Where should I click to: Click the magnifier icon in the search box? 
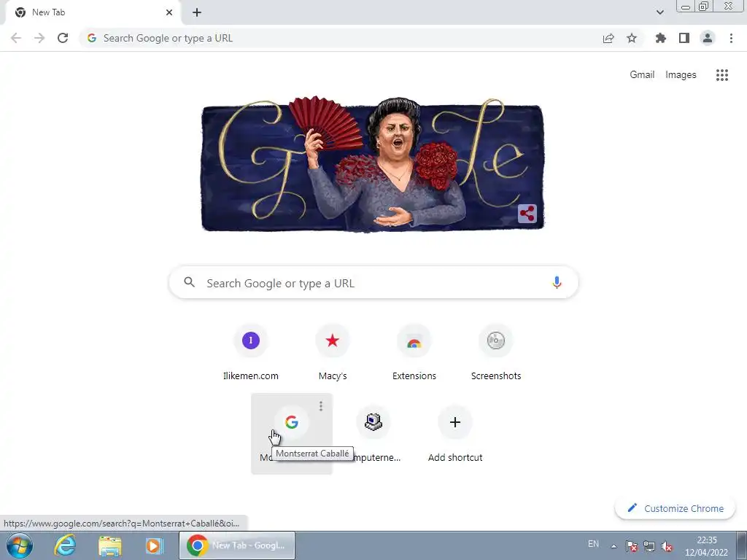pyautogui.click(x=189, y=282)
